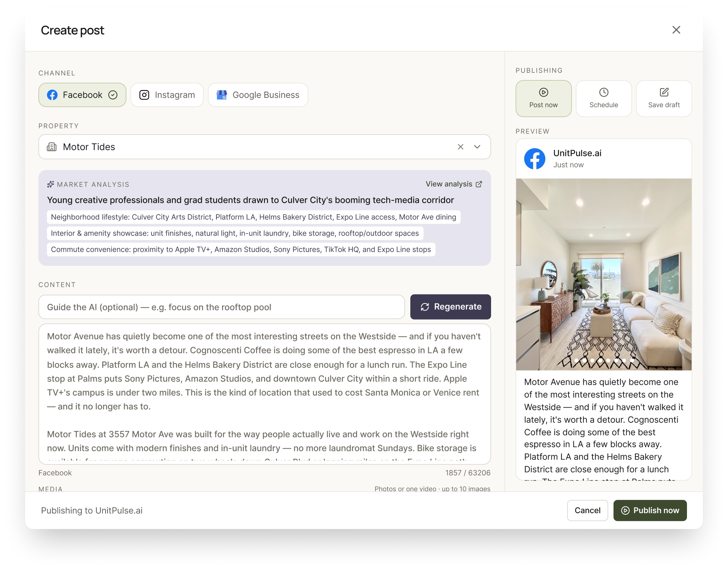Select the Instagram channel

tap(167, 95)
